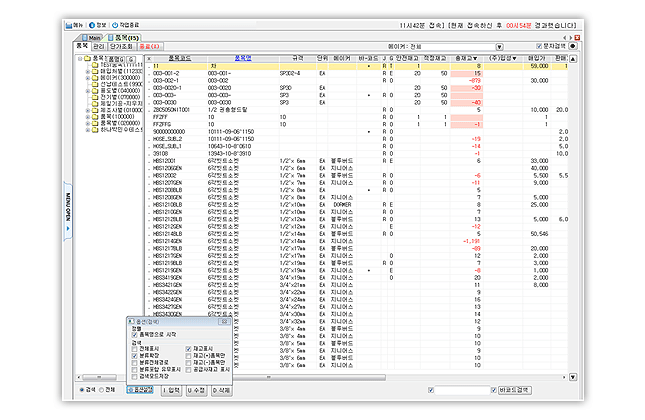Toggle 품목명으로 시작 checkbox
This screenshot has width=645, height=420.
pyautogui.click(x=134, y=335)
